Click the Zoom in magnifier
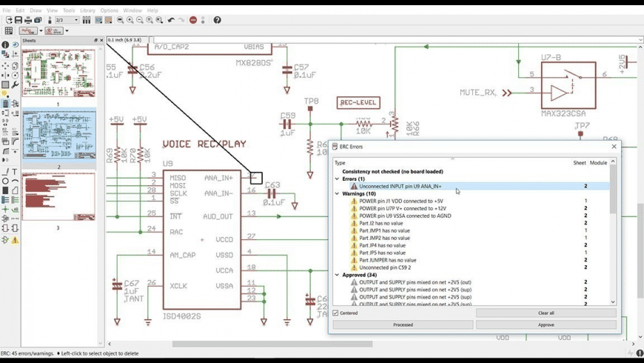Screen dimensions: 644x363 [x=130, y=20]
